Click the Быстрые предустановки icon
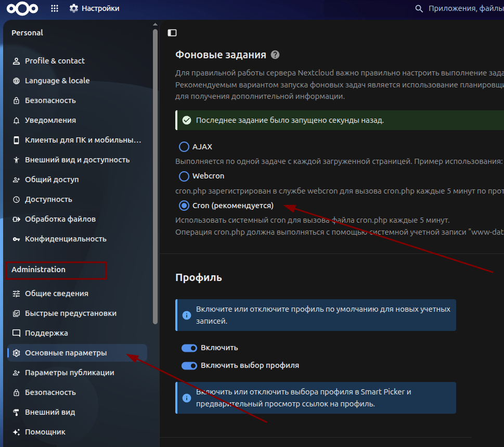This screenshot has height=447, width=504. tap(17, 313)
